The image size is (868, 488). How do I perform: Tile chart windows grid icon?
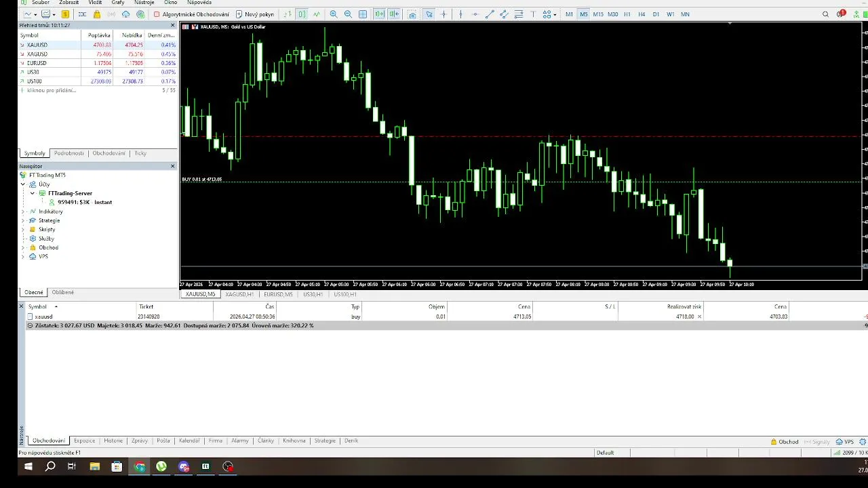363,14
